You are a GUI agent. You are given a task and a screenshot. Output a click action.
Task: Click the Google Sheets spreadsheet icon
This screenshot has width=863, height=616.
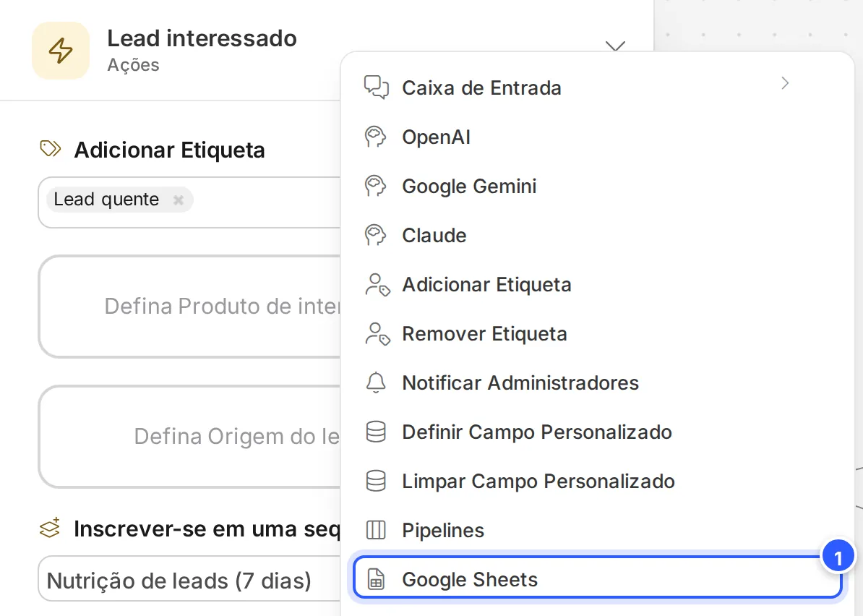click(376, 580)
